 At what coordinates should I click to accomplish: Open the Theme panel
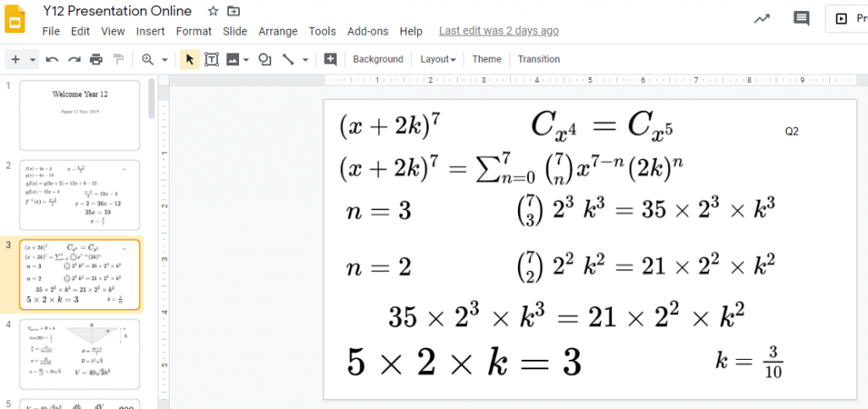tap(487, 59)
